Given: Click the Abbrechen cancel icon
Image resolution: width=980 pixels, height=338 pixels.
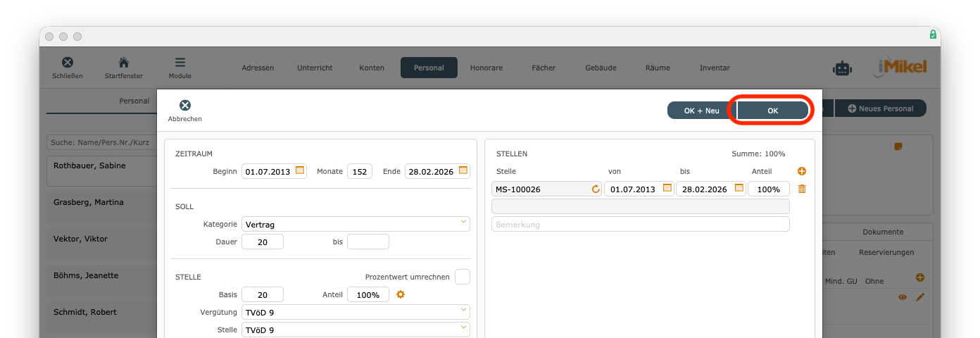Looking at the screenshot, I should pyautogui.click(x=184, y=106).
